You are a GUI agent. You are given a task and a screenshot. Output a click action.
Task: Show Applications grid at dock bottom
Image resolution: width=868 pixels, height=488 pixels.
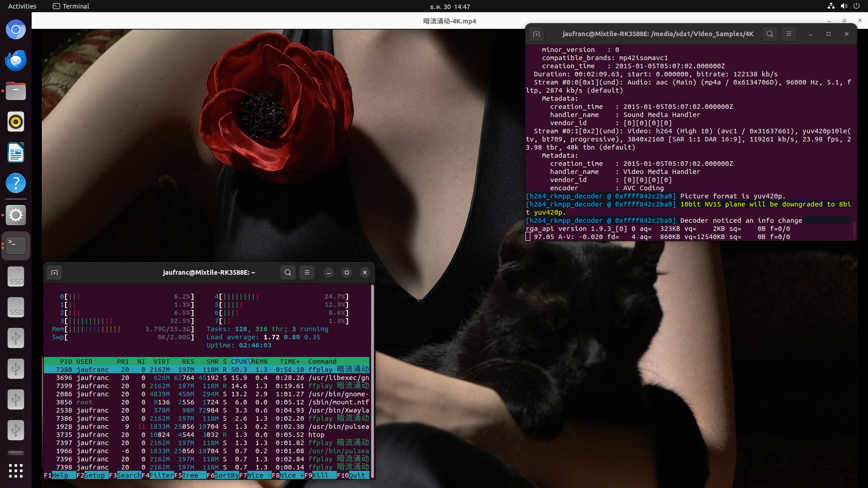pyautogui.click(x=16, y=471)
